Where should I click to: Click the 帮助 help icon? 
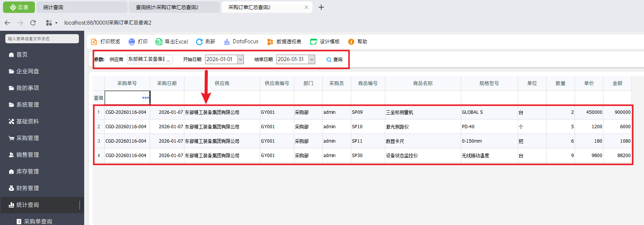351,42
